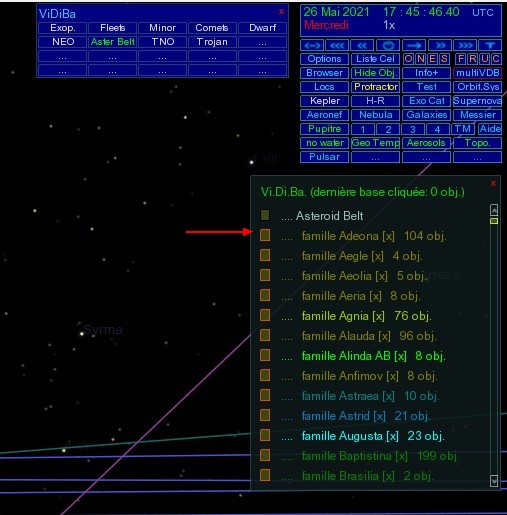Screen dimensions: 507x515
Task: Enable checkbox for famille Alinda AB
Action: (x=265, y=355)
